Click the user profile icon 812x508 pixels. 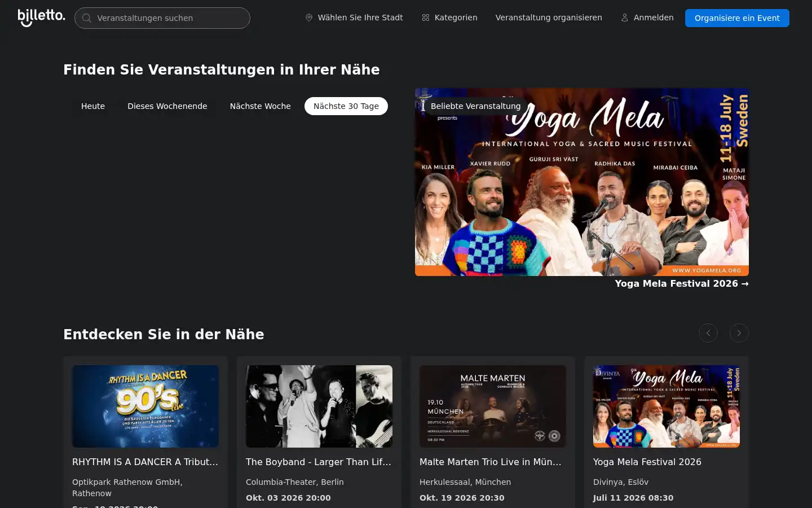(625, 17)
